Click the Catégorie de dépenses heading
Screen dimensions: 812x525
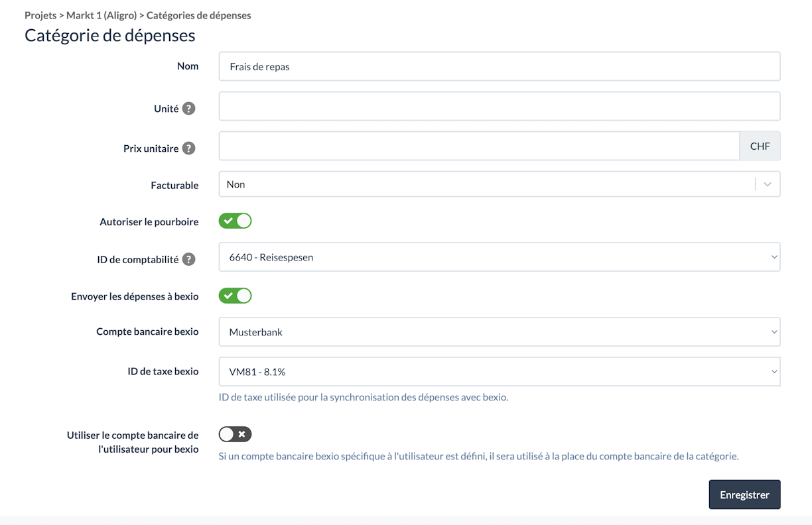[x=110, y=35]
